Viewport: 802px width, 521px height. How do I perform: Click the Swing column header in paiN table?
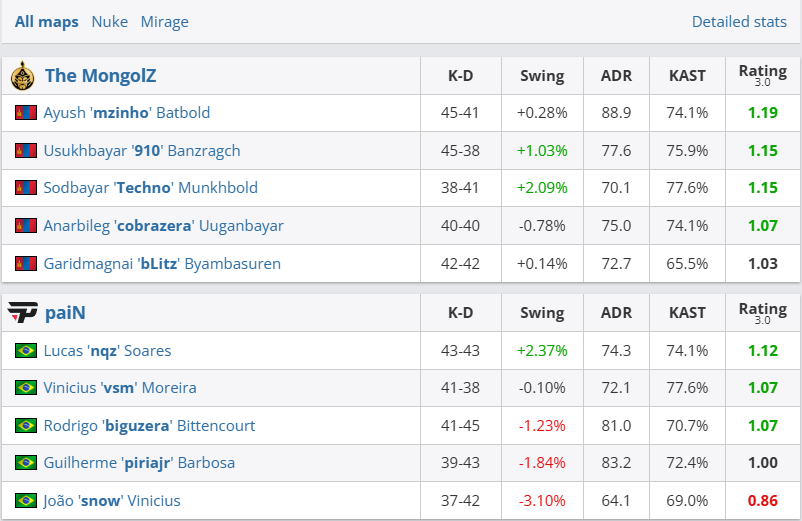[542, 313]
